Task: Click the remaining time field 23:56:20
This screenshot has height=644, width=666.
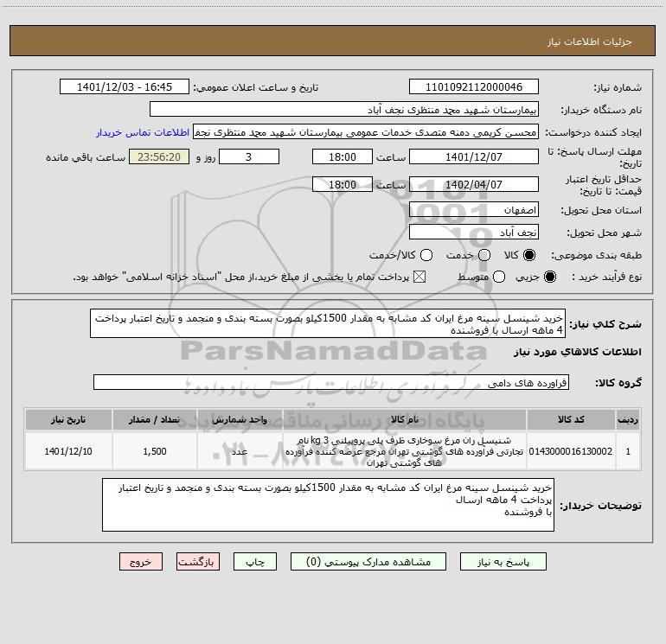Action: [x=159, y=156]
